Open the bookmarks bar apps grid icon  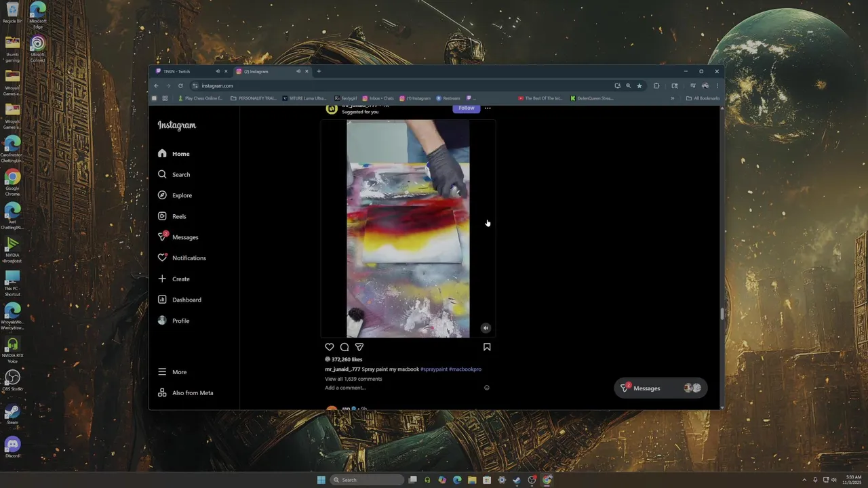165,98
